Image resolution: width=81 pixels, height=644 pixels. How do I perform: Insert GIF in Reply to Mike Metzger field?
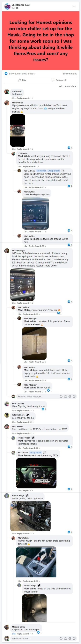click(70, 396)
